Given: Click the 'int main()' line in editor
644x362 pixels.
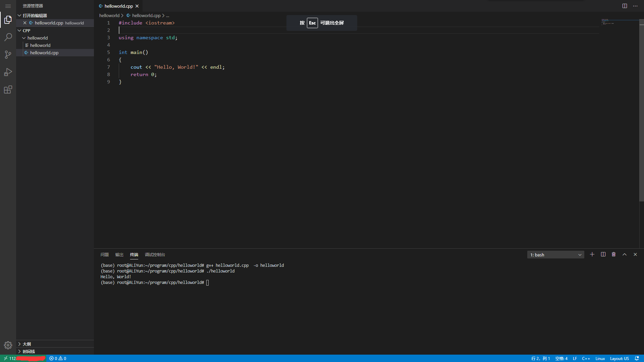Looking at the screenshot, I should point(133,52).
